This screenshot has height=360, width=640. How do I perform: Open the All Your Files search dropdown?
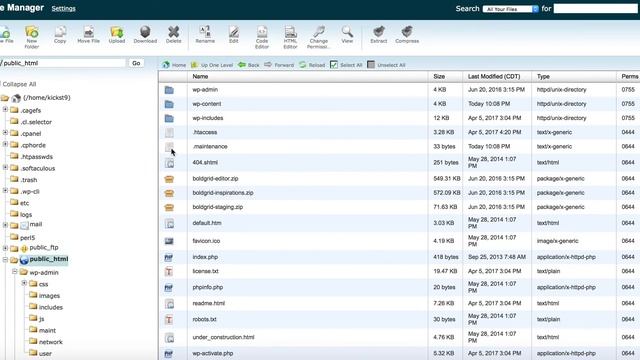pyautogui.click(x=511, y=9)
